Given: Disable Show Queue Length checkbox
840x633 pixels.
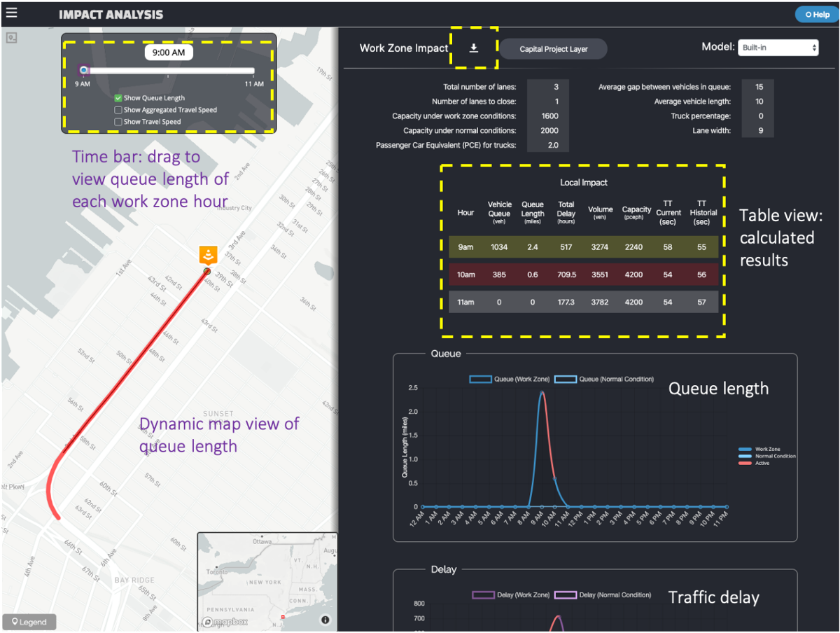Looking at the screenshot, I should (x=118, y=98).
